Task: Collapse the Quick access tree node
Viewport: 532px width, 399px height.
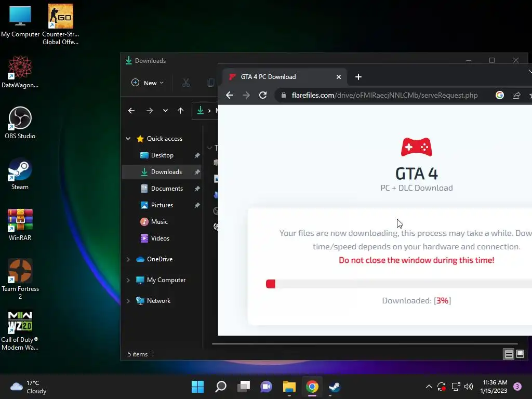Action: (128, 138)
